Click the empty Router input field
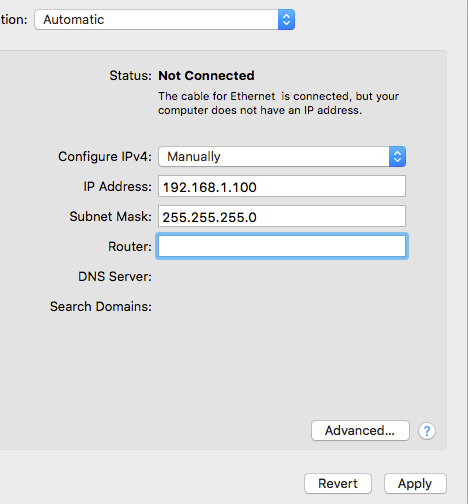 coord(282,246)
